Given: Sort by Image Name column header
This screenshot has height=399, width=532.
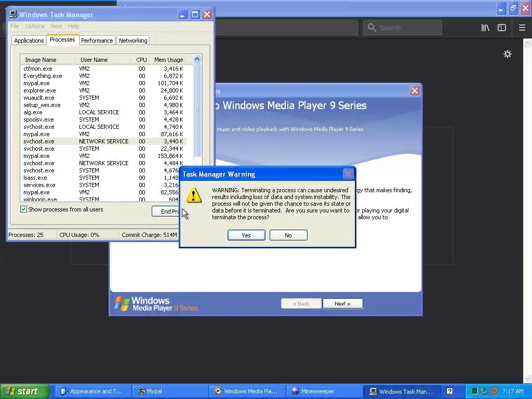Looking at the screenshot, I should pos(48,60).
